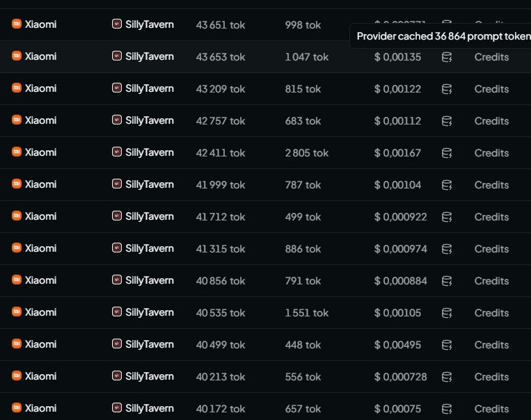Open the SillyTavern link in the 41 999 tok row
The image size is (531, 420).
[150, 184]
